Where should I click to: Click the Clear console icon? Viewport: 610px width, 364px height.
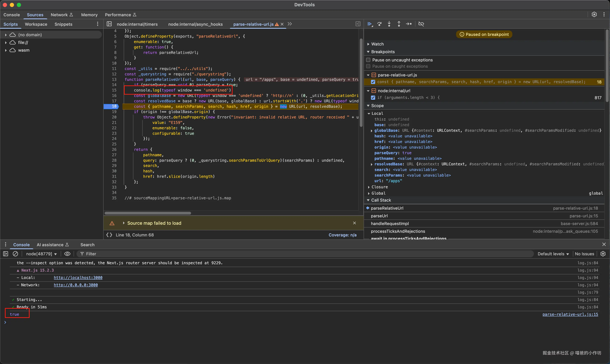[x=15, y=254]
